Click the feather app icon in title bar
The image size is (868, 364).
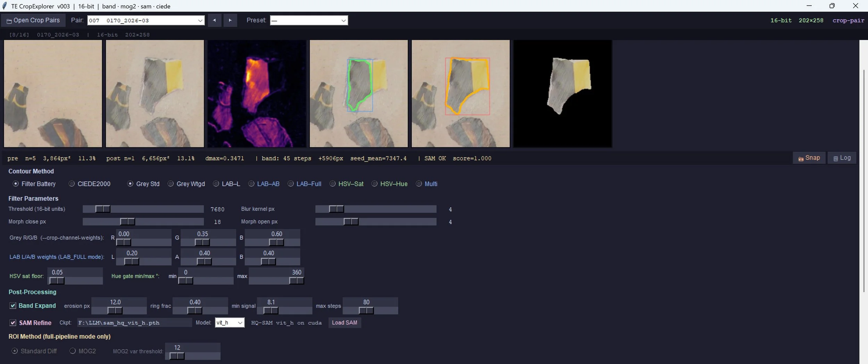click(x=5, y=6)
